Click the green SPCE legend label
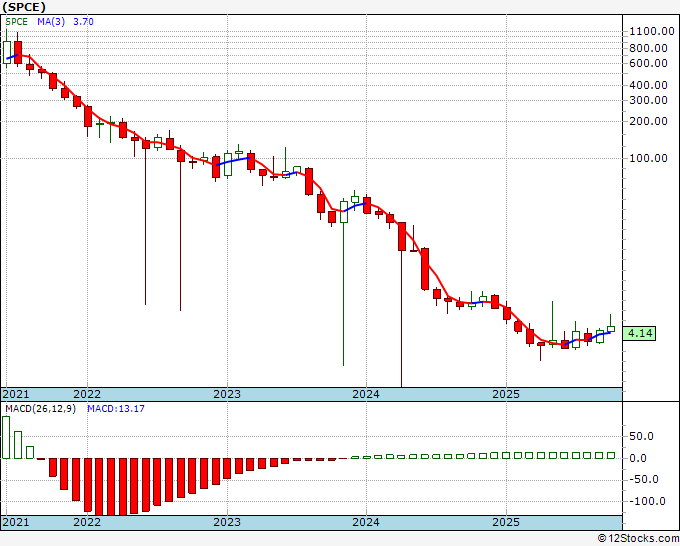 [x=16, y=22]
